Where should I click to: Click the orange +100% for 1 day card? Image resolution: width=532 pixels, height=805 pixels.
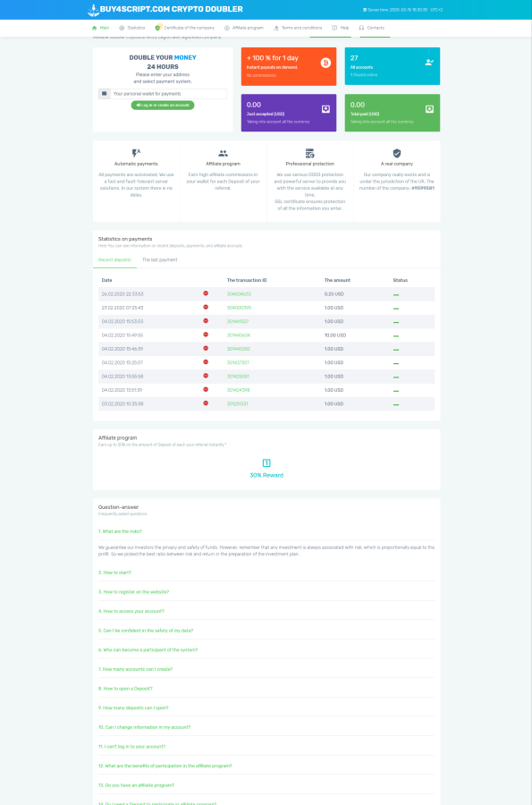tap(289, 66)
